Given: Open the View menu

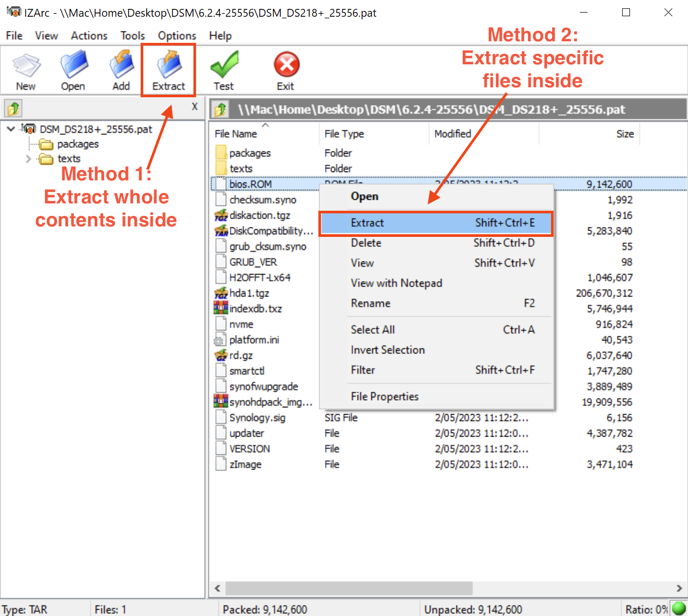Looking at the screenshot, I should point(47,36).
